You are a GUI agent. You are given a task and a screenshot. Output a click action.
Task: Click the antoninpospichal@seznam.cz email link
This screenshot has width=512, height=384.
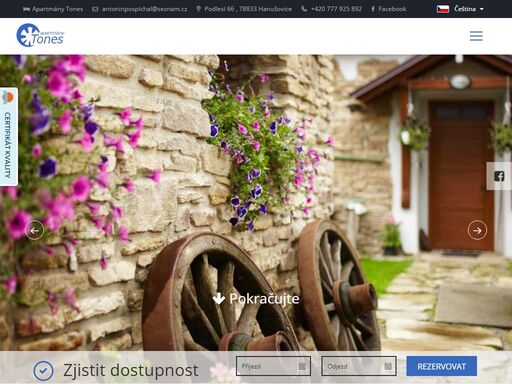pos(140,9)
